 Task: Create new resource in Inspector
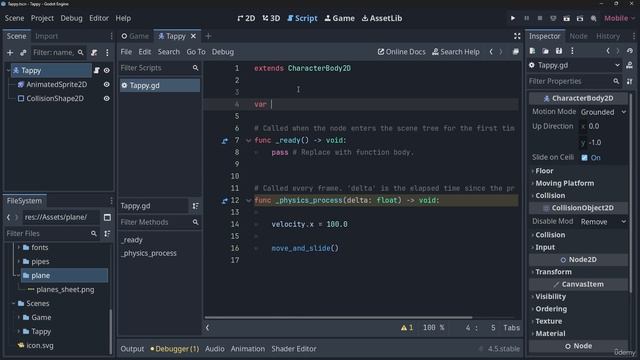click(532, 51)
